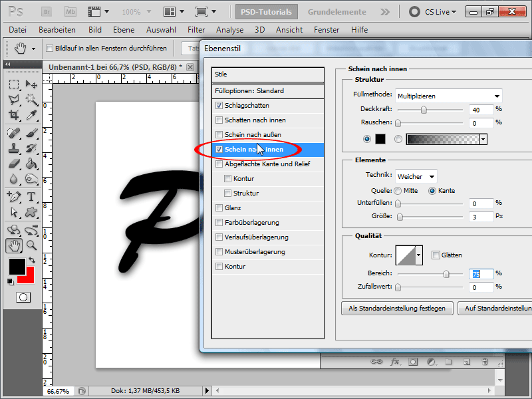
Task: Open the Datei menu
Action: click(18, 30)
